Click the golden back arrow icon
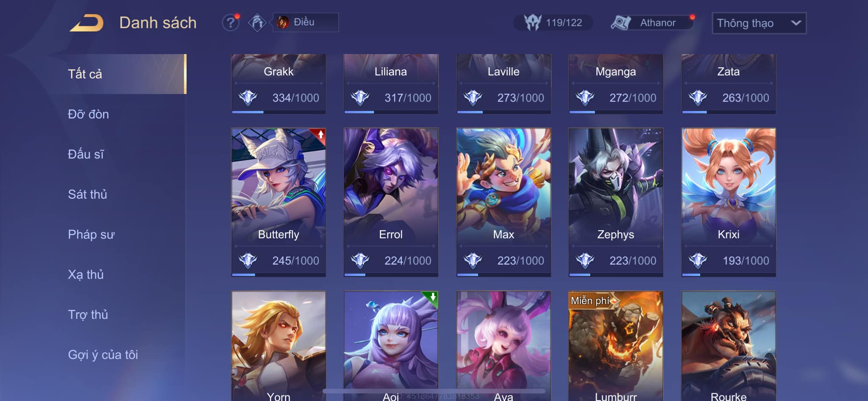This screenshot has height=401, width=868. click(87, 23)
